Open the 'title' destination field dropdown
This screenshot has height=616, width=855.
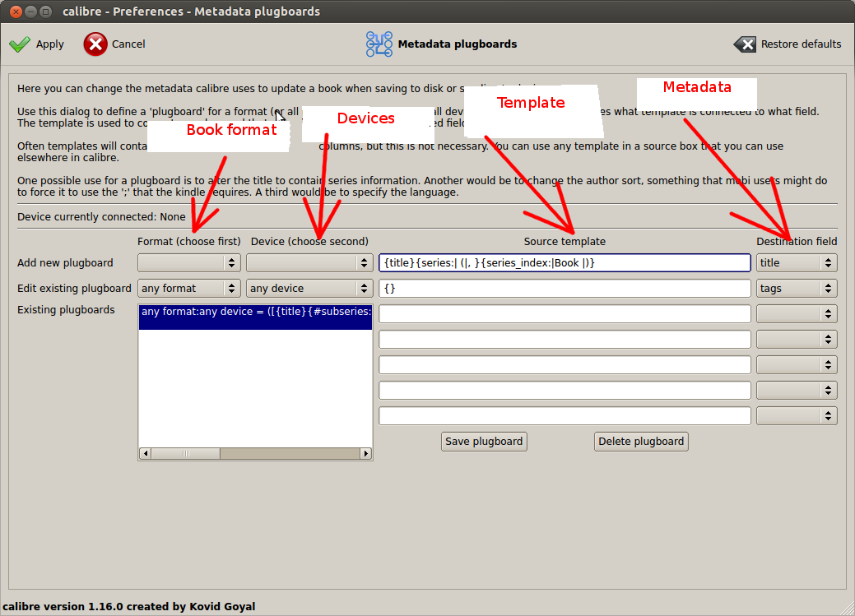tap(796, 262)
